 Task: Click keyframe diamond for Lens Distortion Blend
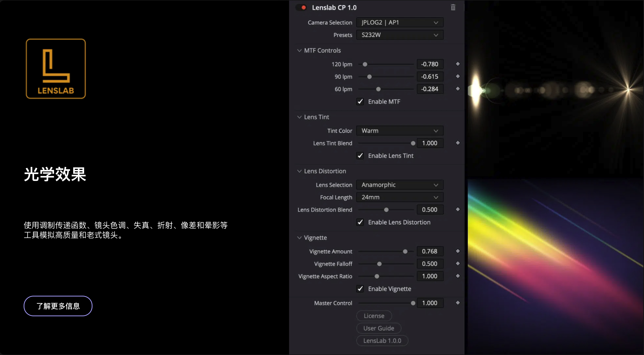tap(457, 209)
